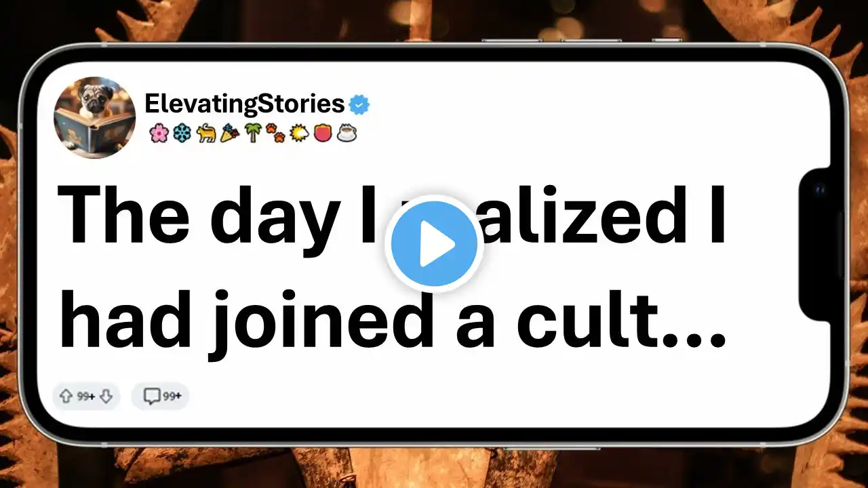
Task: Select the sun behind cloud emoji
Action: point(300,134)
